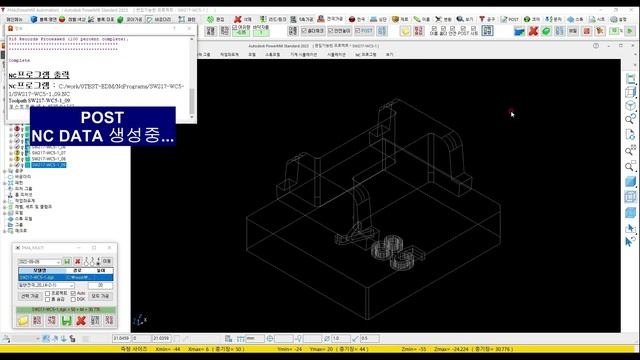The height and width of the screenshot is (360, 640).
Task: Open the date dropdown in PMILL MULTI panel
Action: (x=58, y=262)
